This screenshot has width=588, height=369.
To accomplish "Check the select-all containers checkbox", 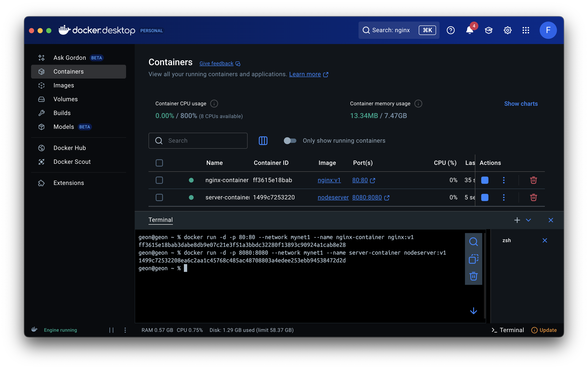I will tap(159, 163).
